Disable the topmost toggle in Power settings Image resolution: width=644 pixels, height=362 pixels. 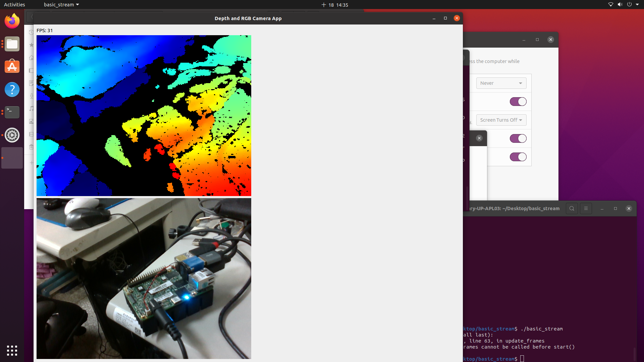click(x=518, y=101)
